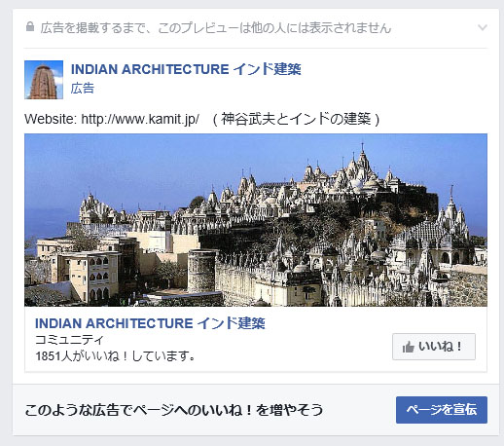
Task: Click the thumbs-up icon in the いいね！ button
Action: click(409, 347)
